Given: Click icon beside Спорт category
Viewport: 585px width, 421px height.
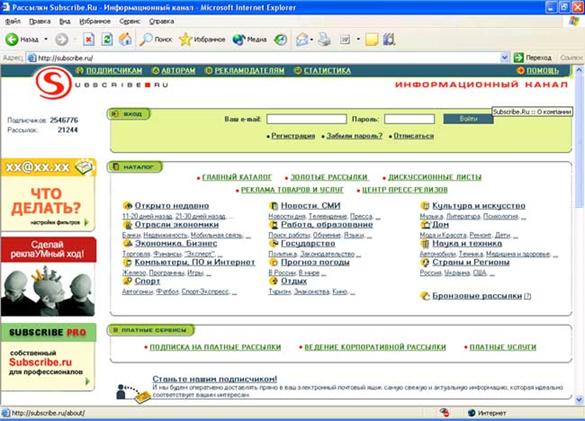Looking at the screenshot, I should 128,281.
